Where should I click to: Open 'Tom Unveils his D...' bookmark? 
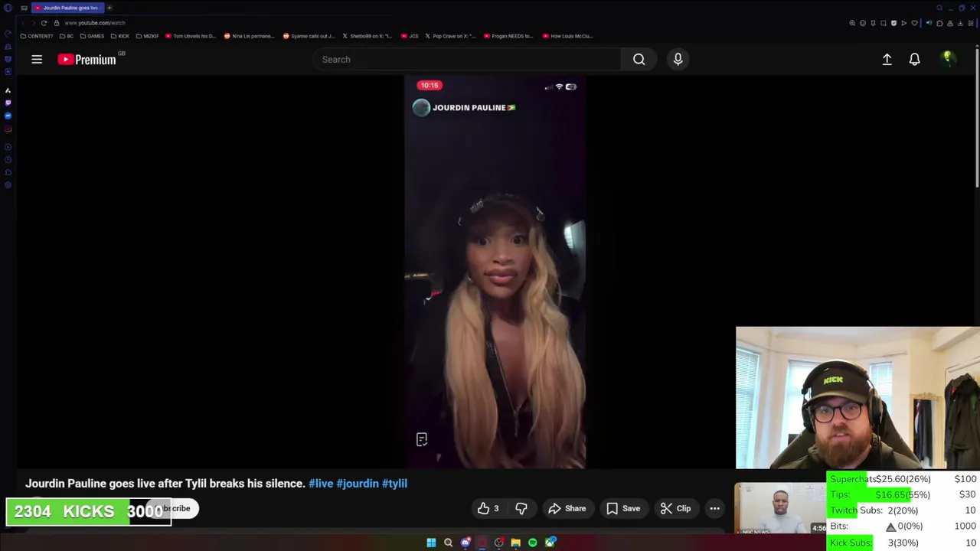click(191, 36)
